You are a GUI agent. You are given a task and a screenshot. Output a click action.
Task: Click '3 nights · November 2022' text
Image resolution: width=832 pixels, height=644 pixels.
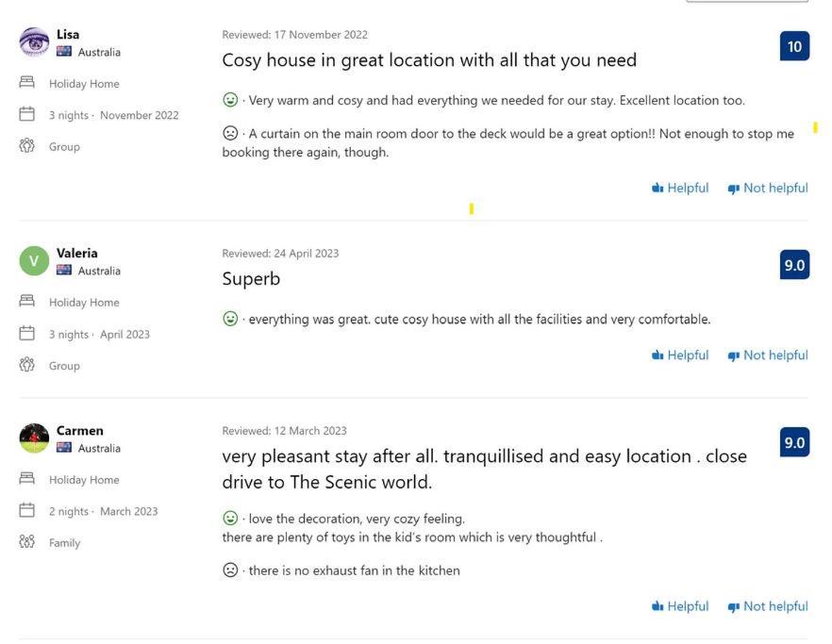pos(113,115)
